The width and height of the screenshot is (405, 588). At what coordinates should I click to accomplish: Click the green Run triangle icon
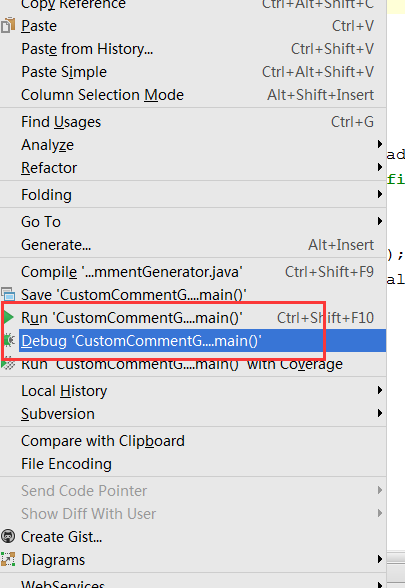point(9,318)
